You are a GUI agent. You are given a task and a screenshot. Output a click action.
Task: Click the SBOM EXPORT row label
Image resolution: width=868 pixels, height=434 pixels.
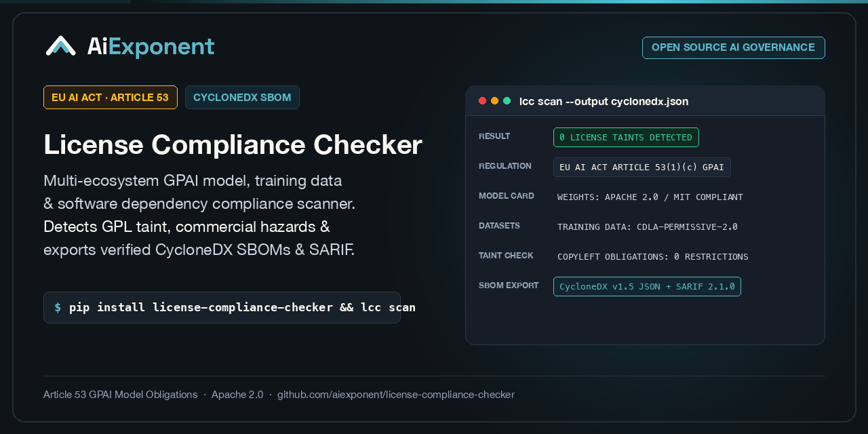pyautogui.click(x=509, y=285)
